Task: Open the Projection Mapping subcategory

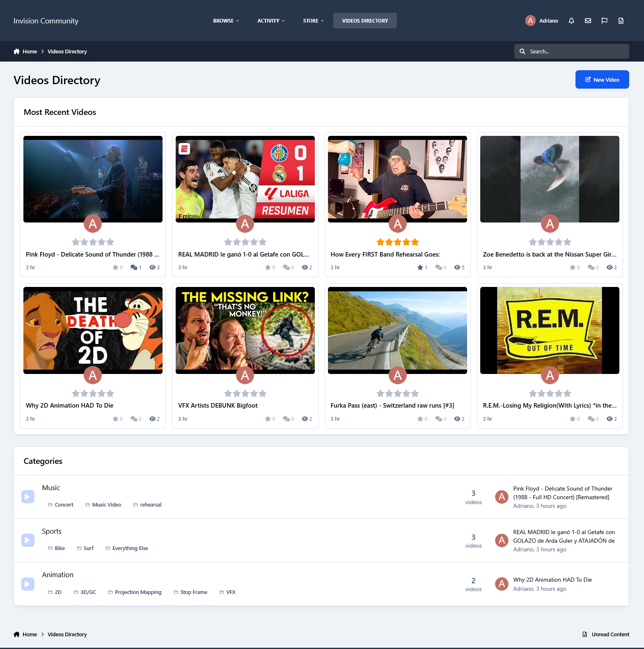Action: point(135,592)
